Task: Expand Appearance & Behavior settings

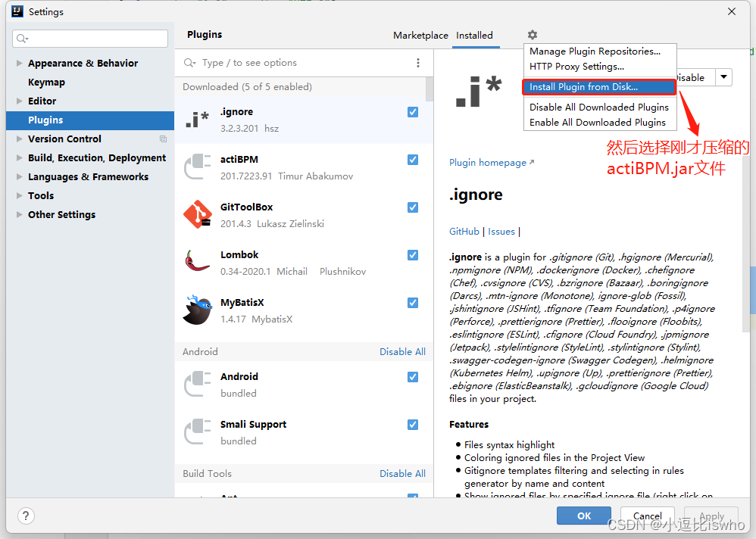Action: [x=19, y=63]
